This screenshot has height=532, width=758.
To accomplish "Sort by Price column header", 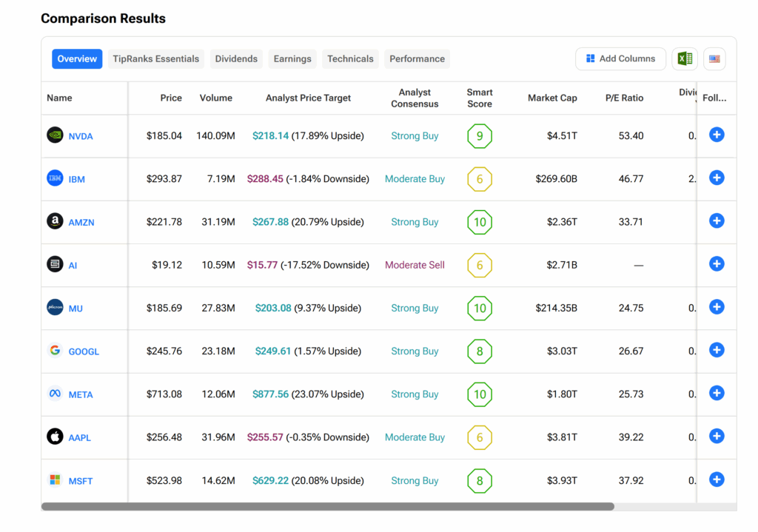I will pyautogui.click(x=171, y=98).
